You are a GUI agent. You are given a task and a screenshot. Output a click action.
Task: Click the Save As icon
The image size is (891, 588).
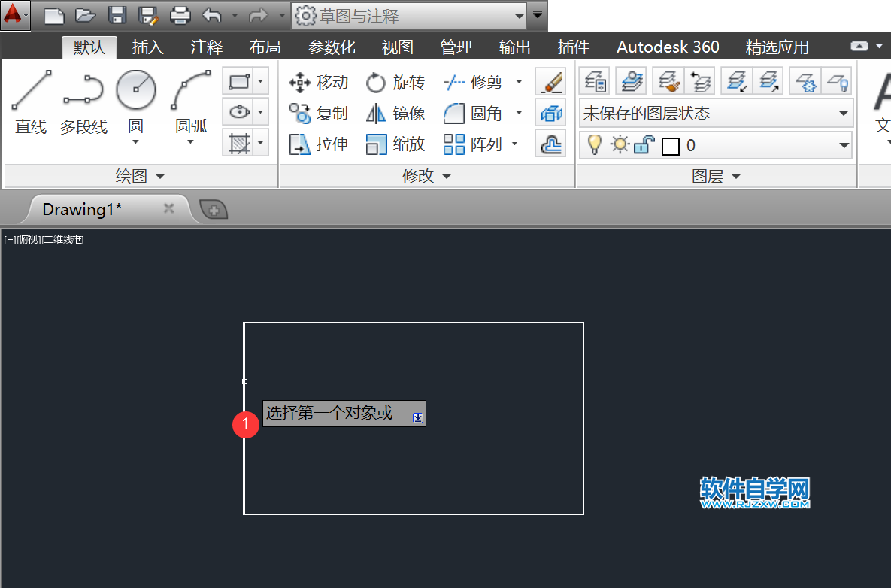pyautogui.click(x=148, y=15)
